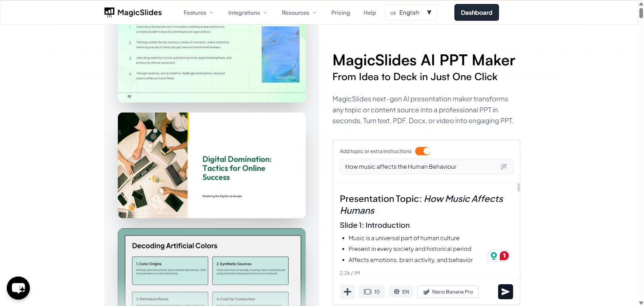Click the slide number "01" footer

tap(129, 97)
